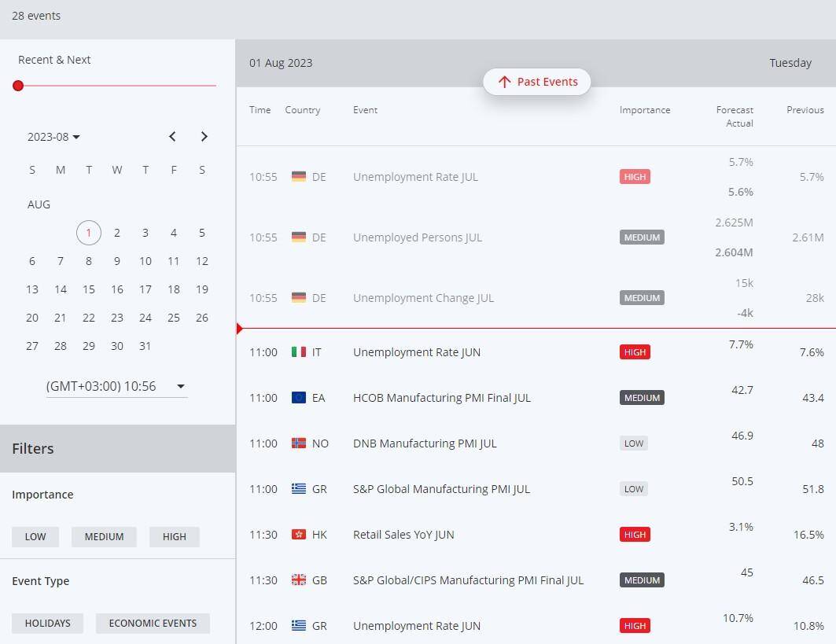The image size is (836, 644).
Task: Toggle the HIGH importance filter
Action: click(174, 537)
